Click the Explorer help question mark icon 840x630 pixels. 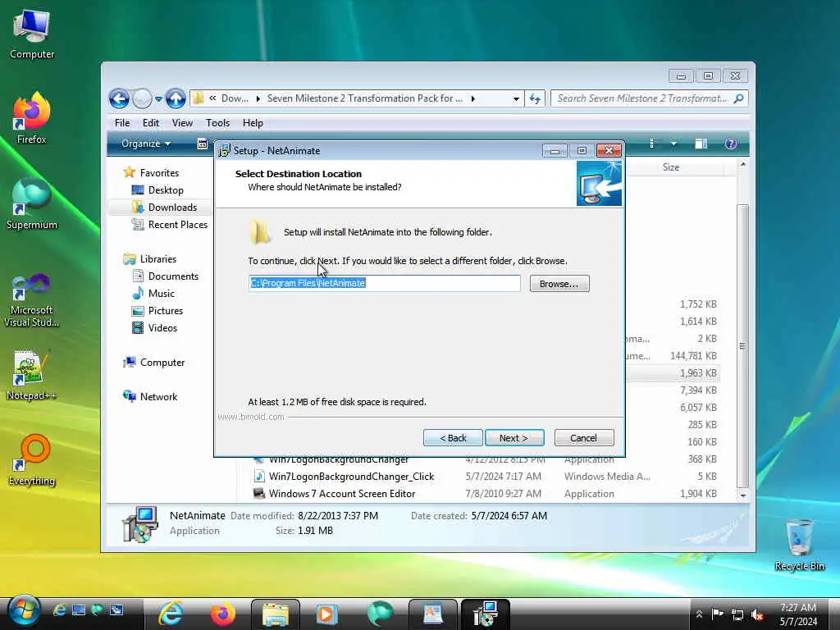[x=730, y=144]
